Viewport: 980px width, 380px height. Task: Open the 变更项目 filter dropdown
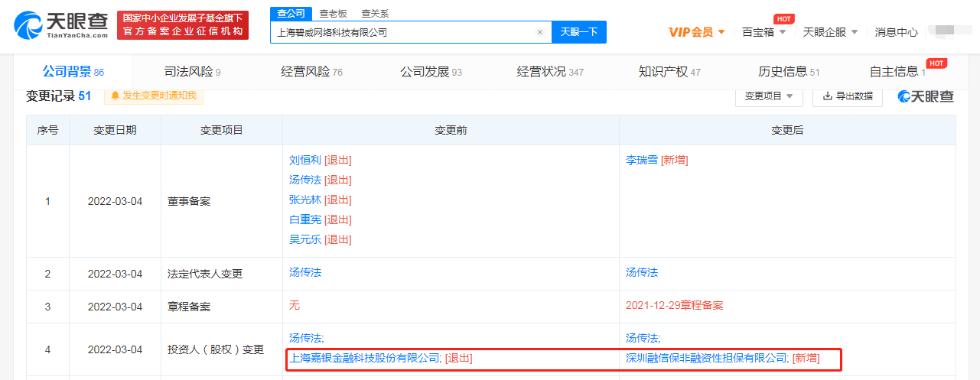point(769,96)
